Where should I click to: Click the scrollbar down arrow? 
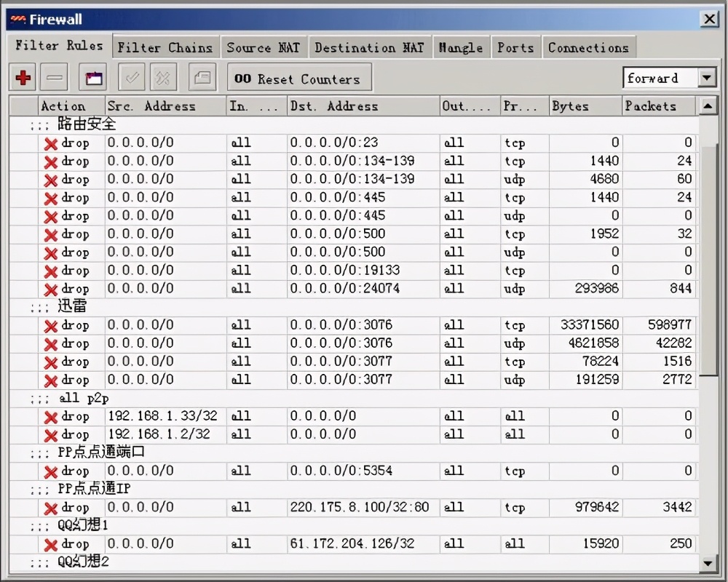(708, 563)
